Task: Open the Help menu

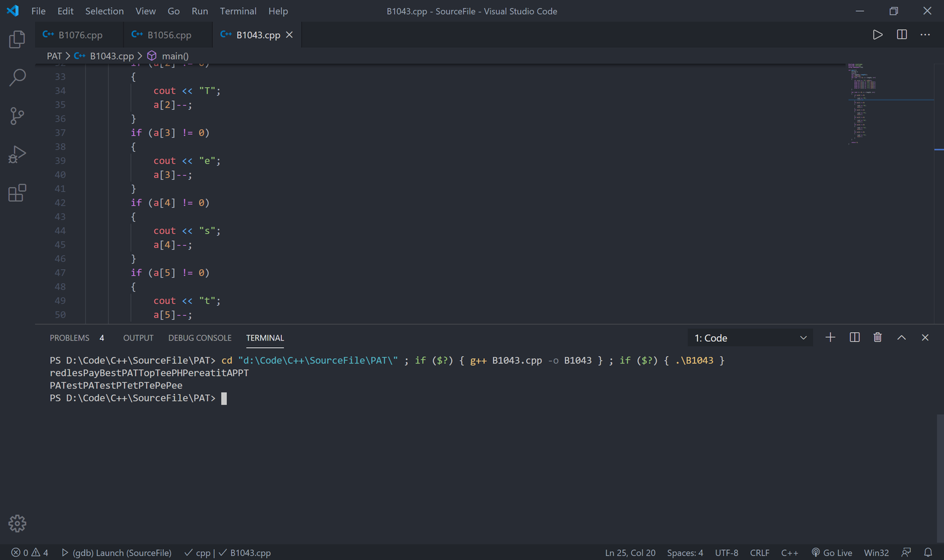Action: tap(278, 11)
